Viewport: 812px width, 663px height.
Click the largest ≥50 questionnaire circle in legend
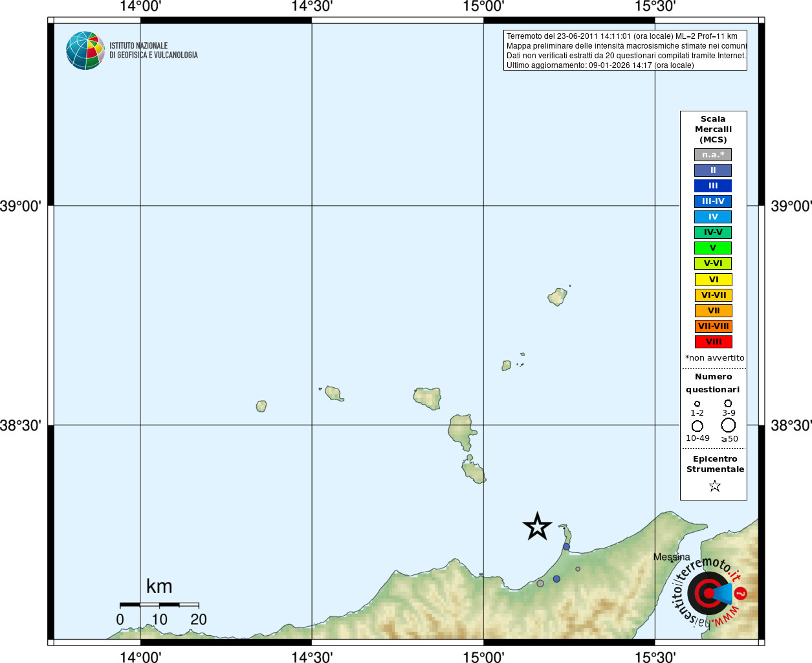tap(729, 425)
